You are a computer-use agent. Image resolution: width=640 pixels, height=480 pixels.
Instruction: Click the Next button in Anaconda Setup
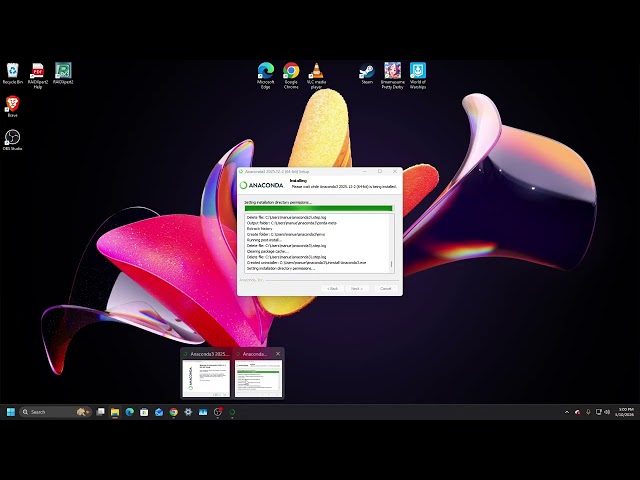(356, 288)
